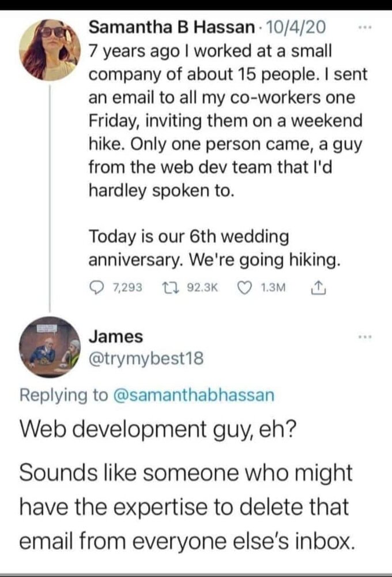View the 1.3M likes count
Screen dimensions: 392x577
276,287
